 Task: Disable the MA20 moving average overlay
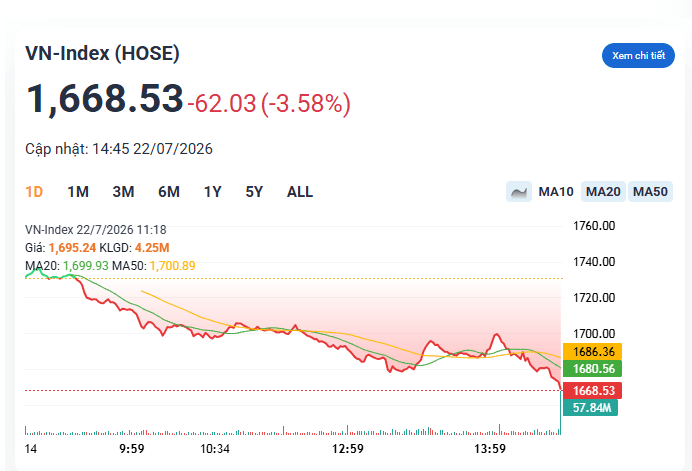click(603, 192)
